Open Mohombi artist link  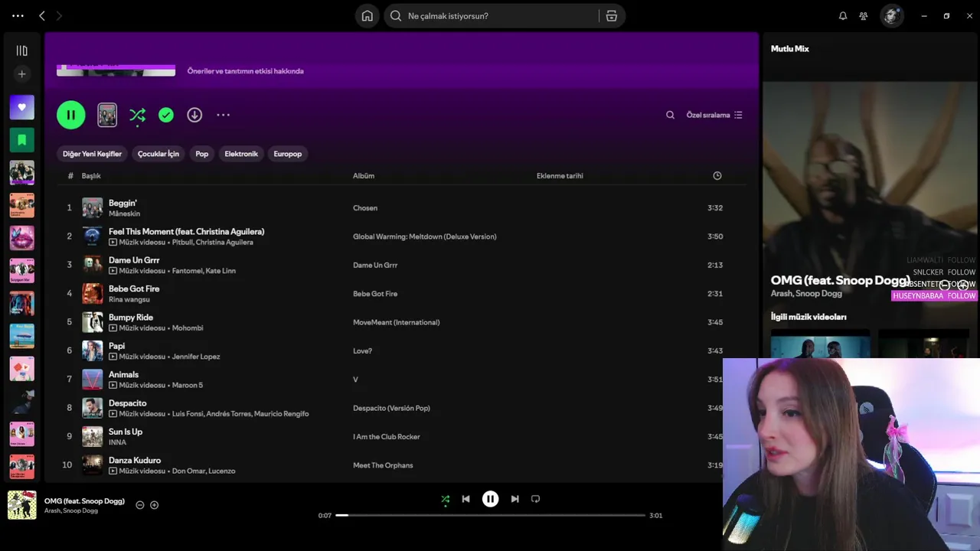[x=188, y=328]
